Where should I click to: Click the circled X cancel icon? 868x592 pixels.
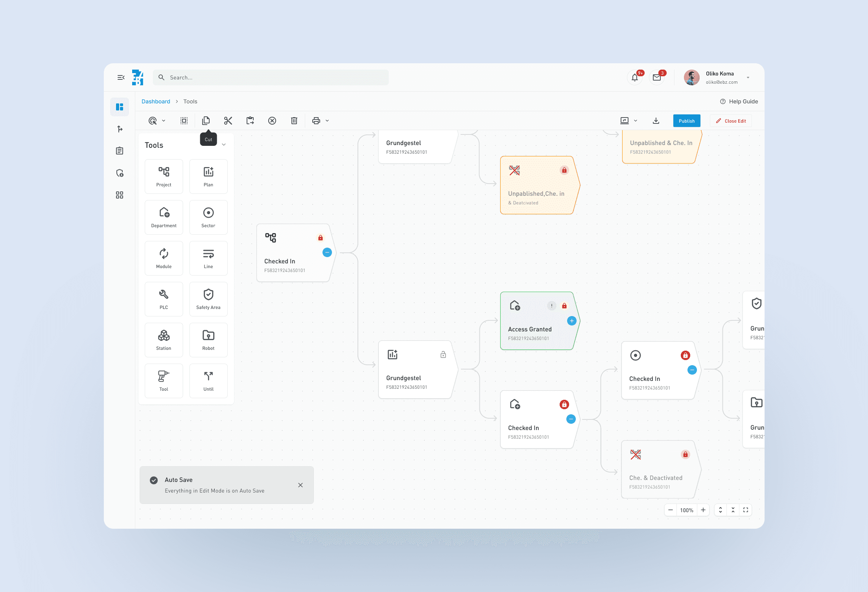(x=272, y=121)
